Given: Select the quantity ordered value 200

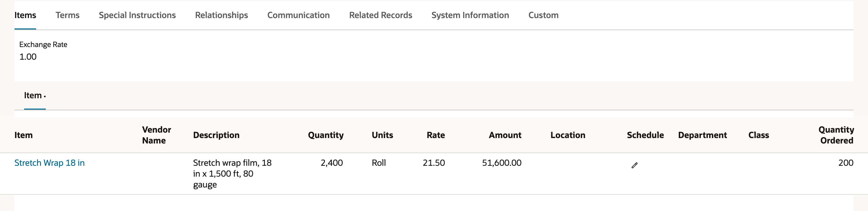Looking at the screenshot, I should pyautogui.click(x=846, y=163).
